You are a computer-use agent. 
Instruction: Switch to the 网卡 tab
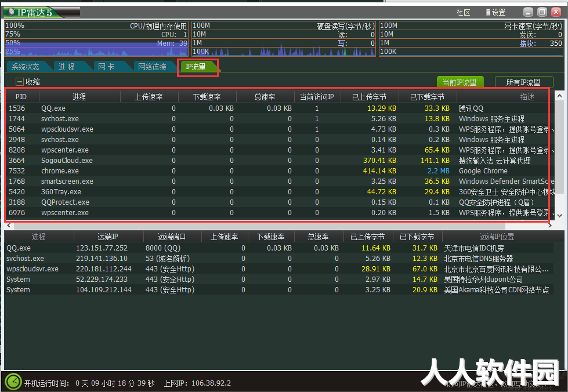point(106,67)
